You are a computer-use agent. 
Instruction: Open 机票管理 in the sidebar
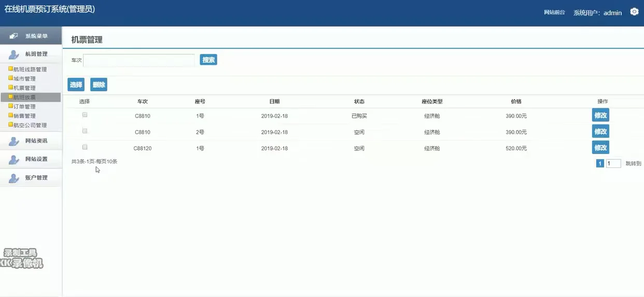(x=25, y=88)
